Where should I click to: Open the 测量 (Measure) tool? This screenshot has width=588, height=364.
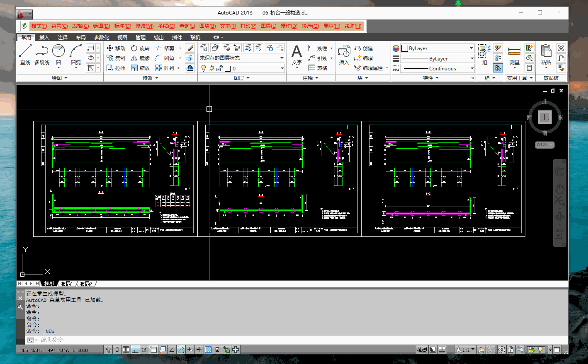coord(514,54)
